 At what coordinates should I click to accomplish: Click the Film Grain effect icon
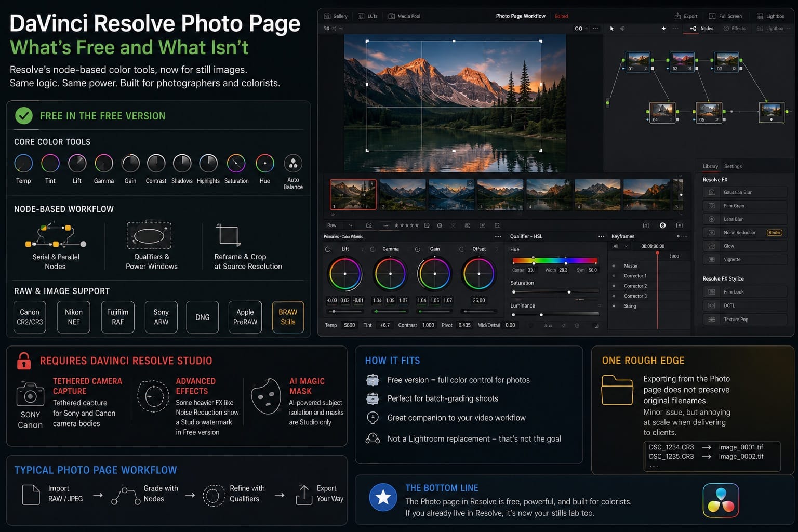[x=711, y=206]
